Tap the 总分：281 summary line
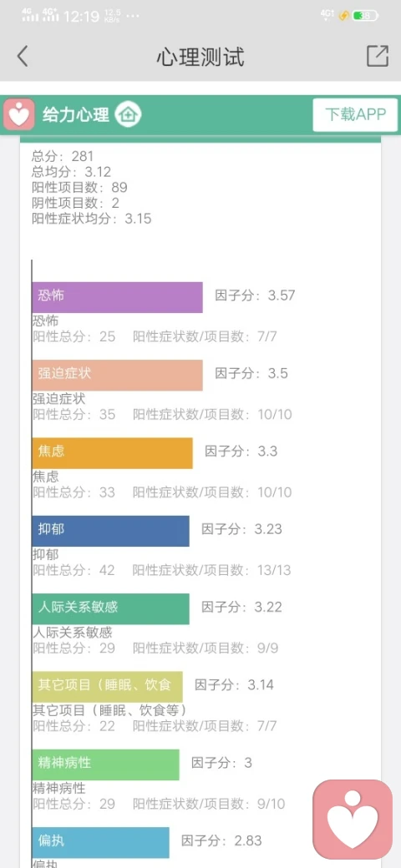Image resolution: width=401 pixels, height=868 pixels. pos(63,156)
